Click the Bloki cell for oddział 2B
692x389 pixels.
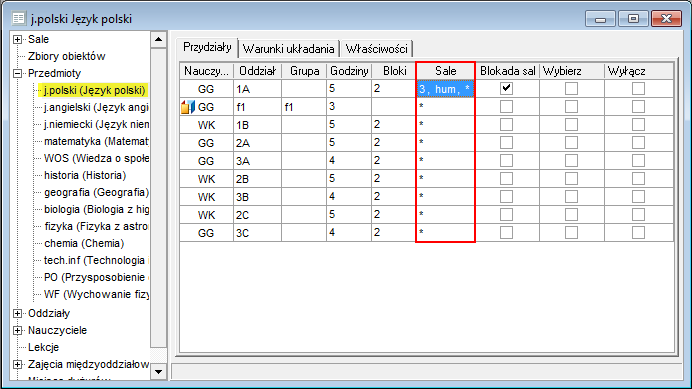point(393,178)
